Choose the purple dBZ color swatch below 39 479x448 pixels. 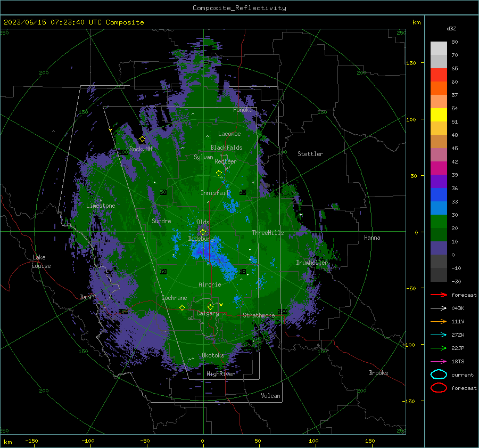pos(439,181)
